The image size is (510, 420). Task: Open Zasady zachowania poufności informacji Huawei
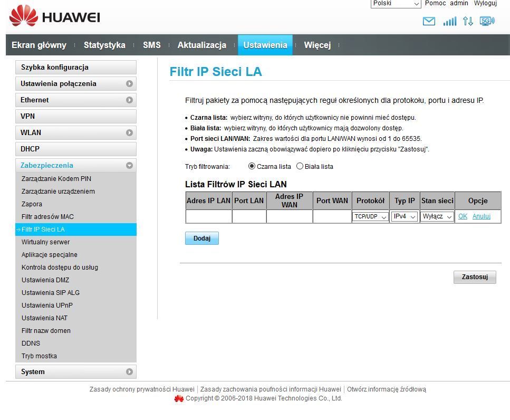coord(271,389)
